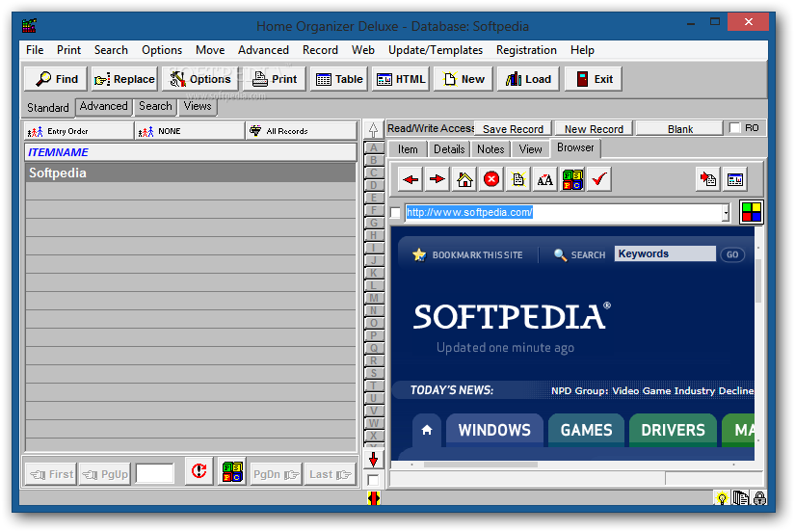Open the Help menu
Screen dimensions: 795x532
582,50
